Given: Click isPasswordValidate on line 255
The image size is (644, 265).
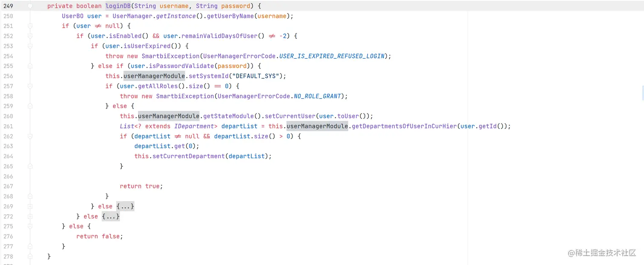Looking at the screenshot, I should click(x=181, y=66).
